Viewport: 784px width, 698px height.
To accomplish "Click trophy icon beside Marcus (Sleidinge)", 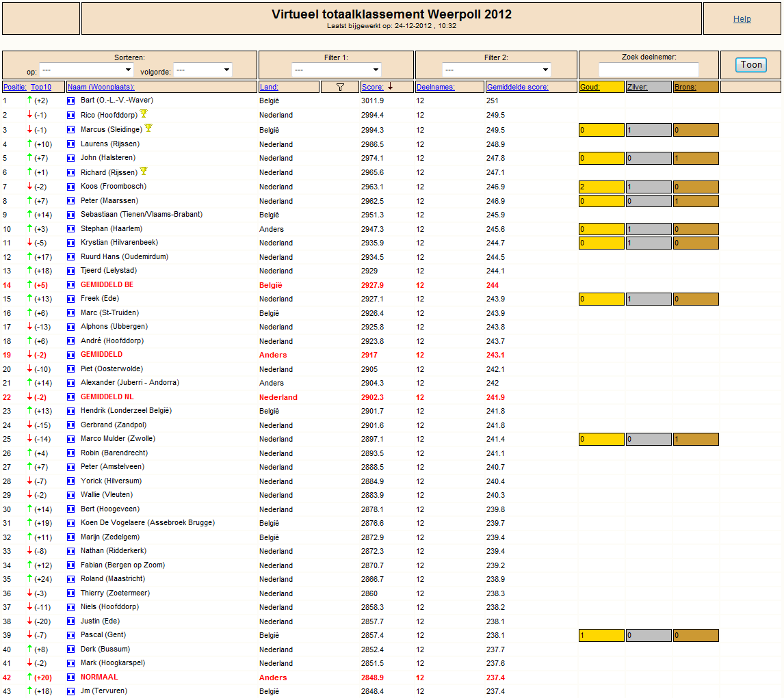I will [148, 129].
